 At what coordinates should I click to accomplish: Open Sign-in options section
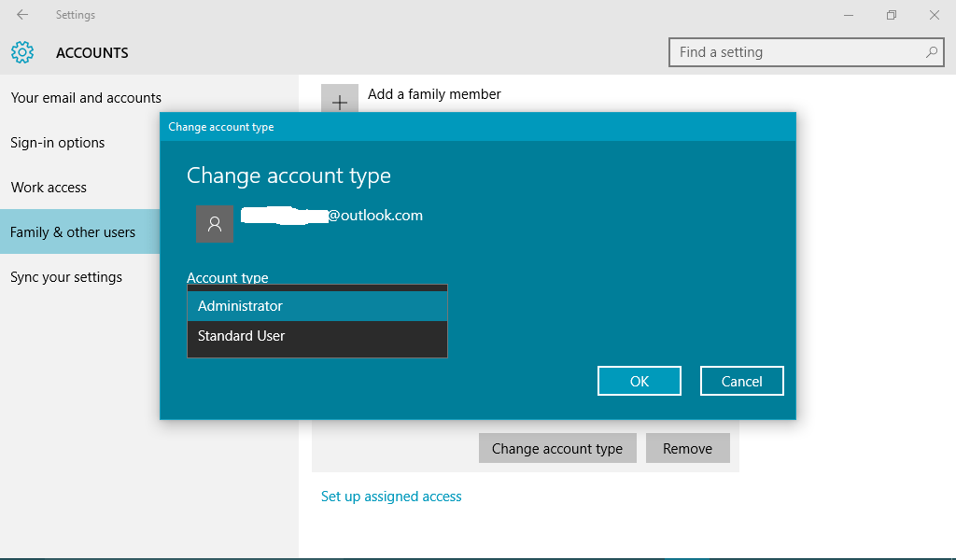[57, 143]
